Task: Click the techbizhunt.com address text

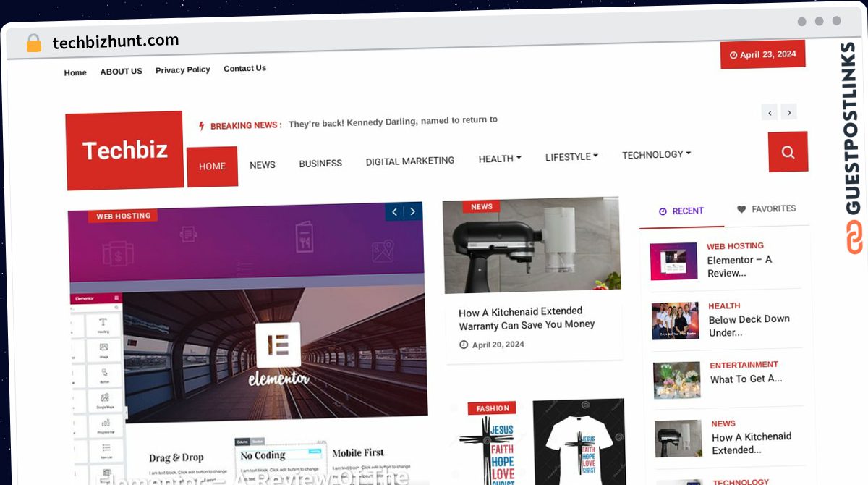Action: [116, 41]
